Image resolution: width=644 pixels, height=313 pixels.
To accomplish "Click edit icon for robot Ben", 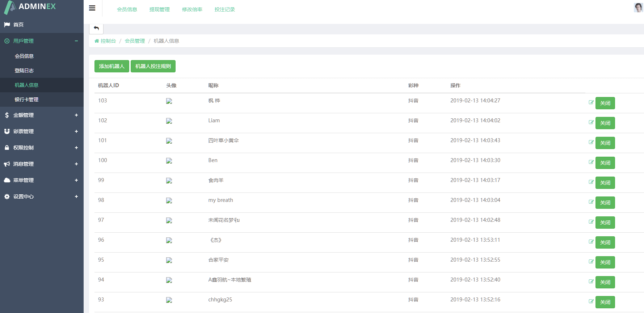I will tap(591, 162).
